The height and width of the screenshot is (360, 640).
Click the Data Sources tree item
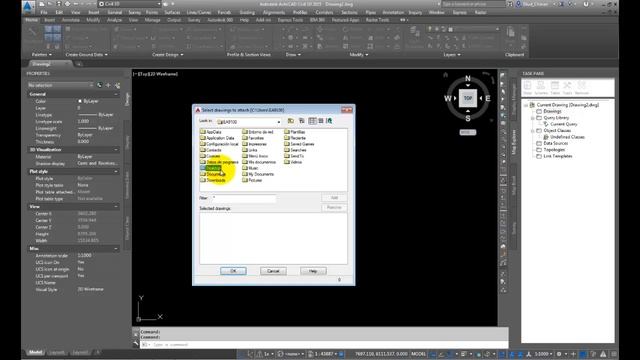pyautogui.click(x=556, y=143)
